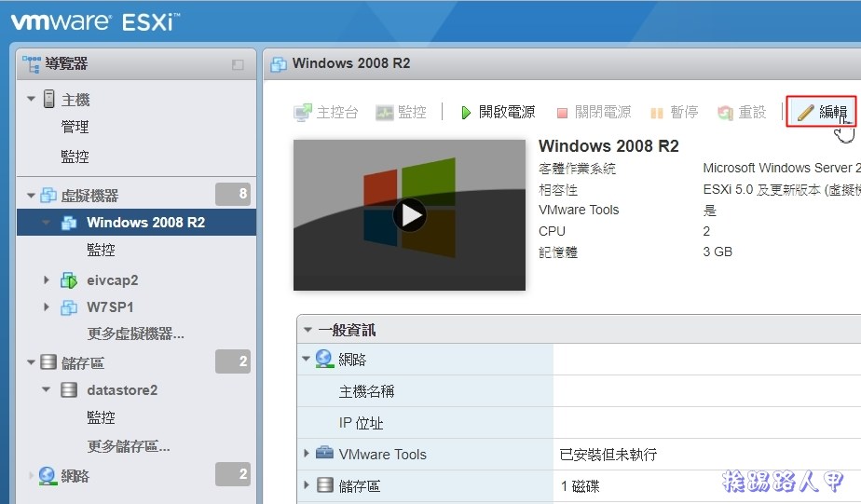Click the Windows 2008 R2 title bar VM icon
Image resolution: width=861 pixels, height=504 pixels.
279,64
